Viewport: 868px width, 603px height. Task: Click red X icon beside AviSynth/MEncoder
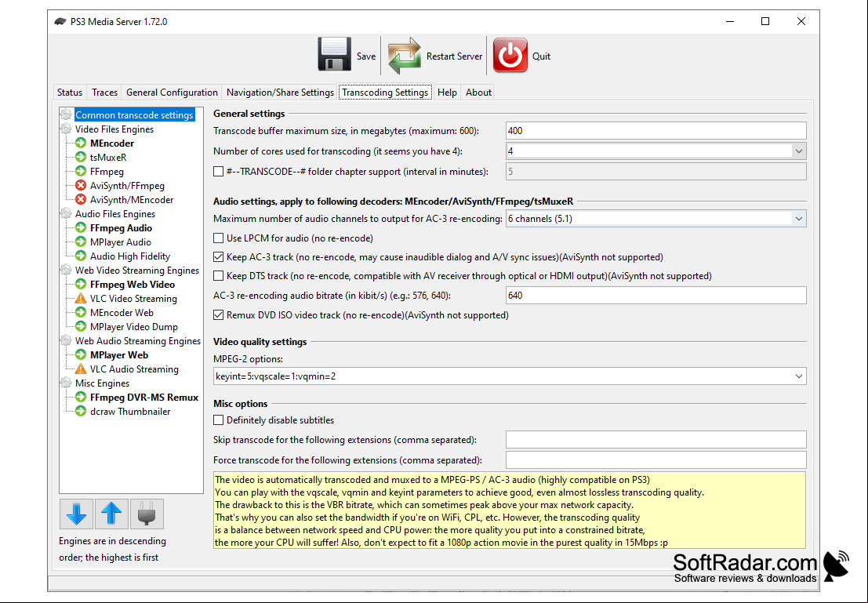point(81,200)
